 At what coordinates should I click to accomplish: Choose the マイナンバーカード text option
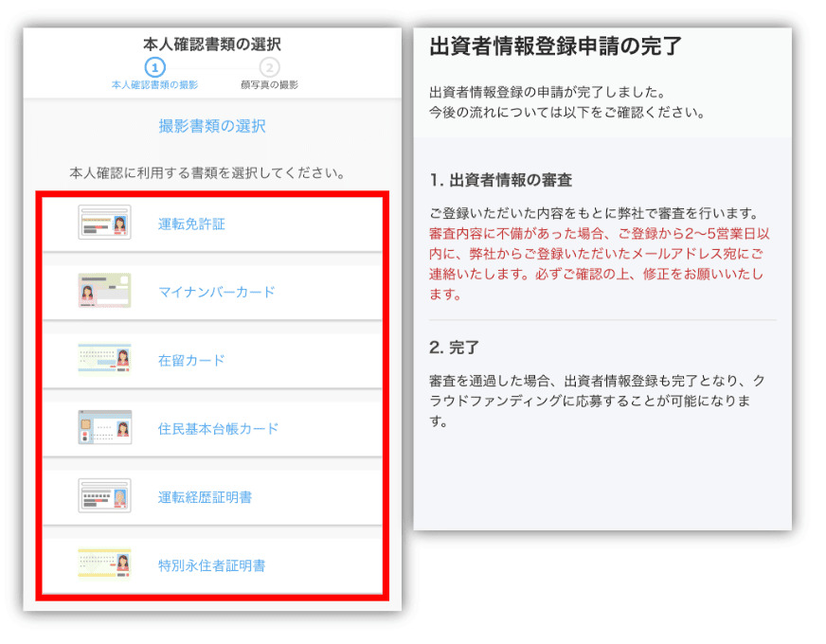point(216,293)
